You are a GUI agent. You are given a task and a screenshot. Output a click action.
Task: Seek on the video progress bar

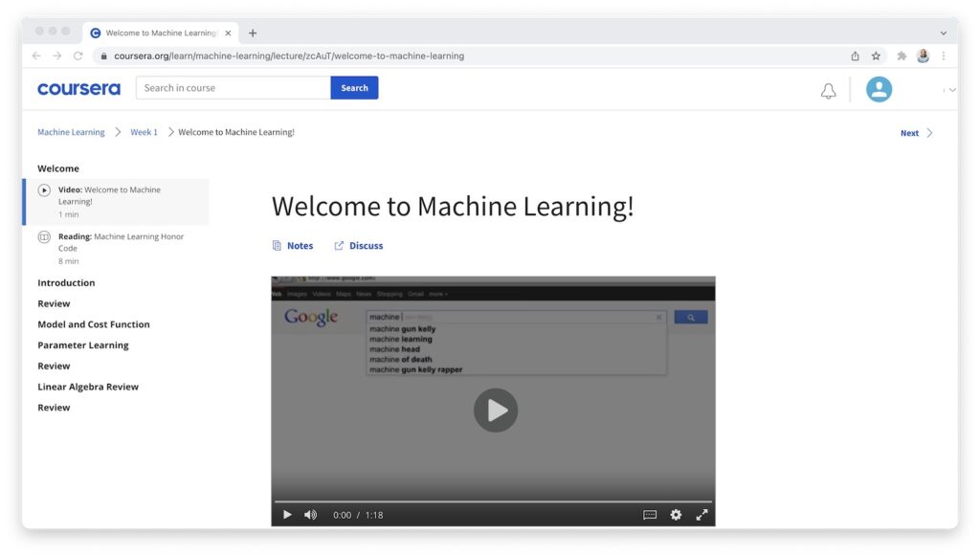click(493, 501)
